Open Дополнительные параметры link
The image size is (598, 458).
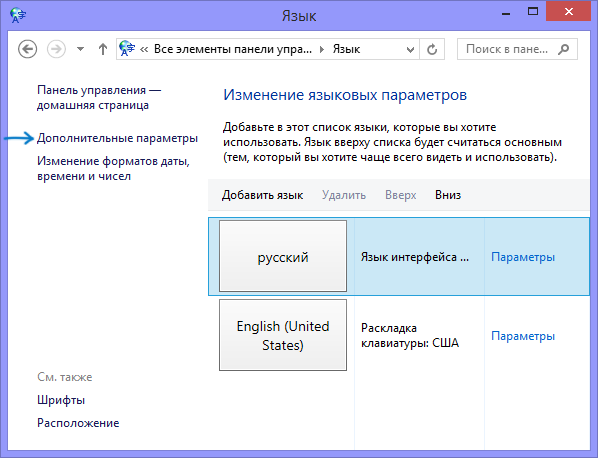tap(117, 138)
